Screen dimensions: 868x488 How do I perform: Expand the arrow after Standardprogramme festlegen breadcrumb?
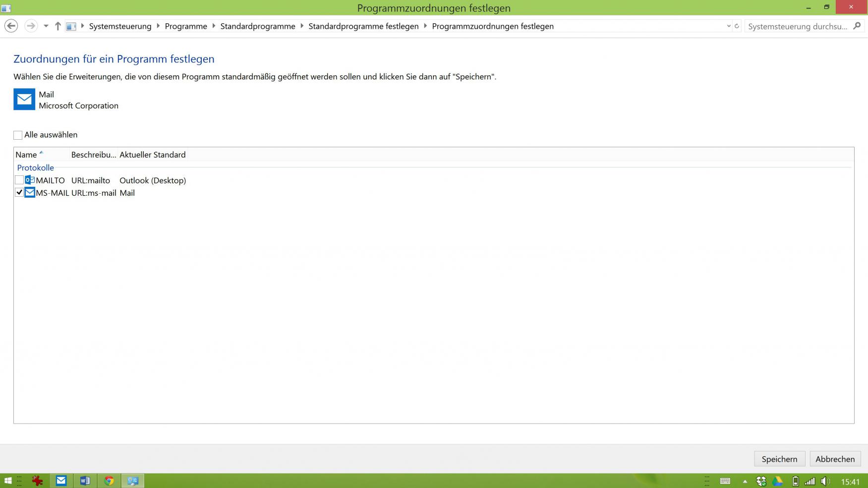pyautogui.click(x=425, y=26)
